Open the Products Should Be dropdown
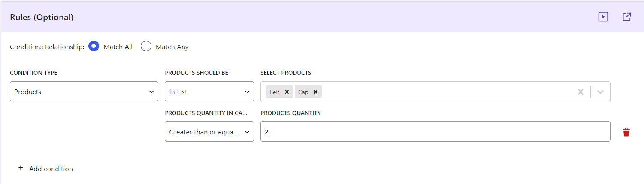 (x=209, y=92)
